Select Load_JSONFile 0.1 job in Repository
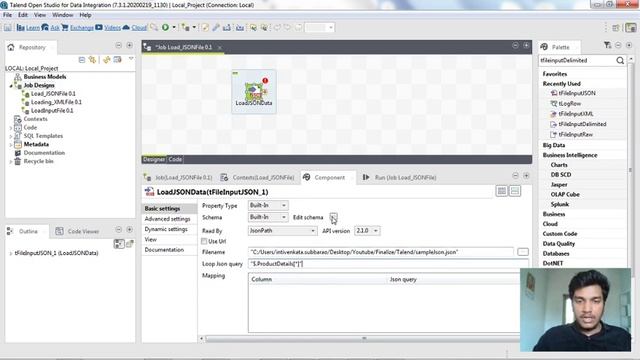The width and height of the screenshot is (640, 360). tap(53, 93)
